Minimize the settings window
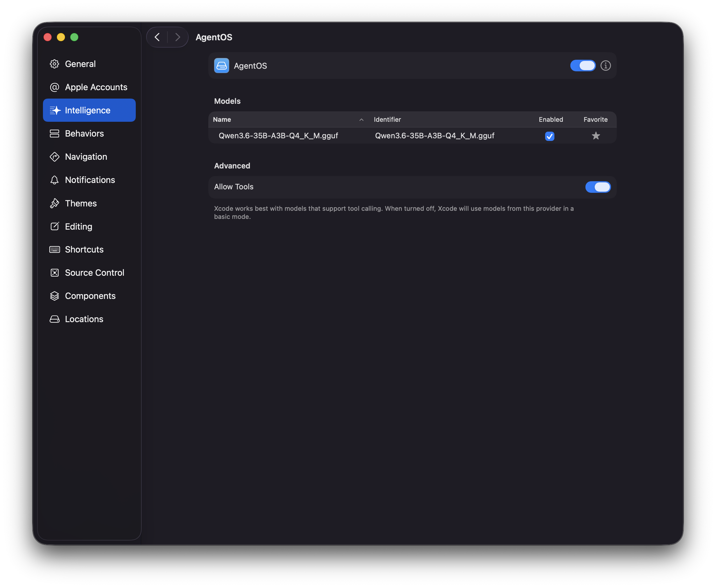716x588 pixels. click(61, 37)
